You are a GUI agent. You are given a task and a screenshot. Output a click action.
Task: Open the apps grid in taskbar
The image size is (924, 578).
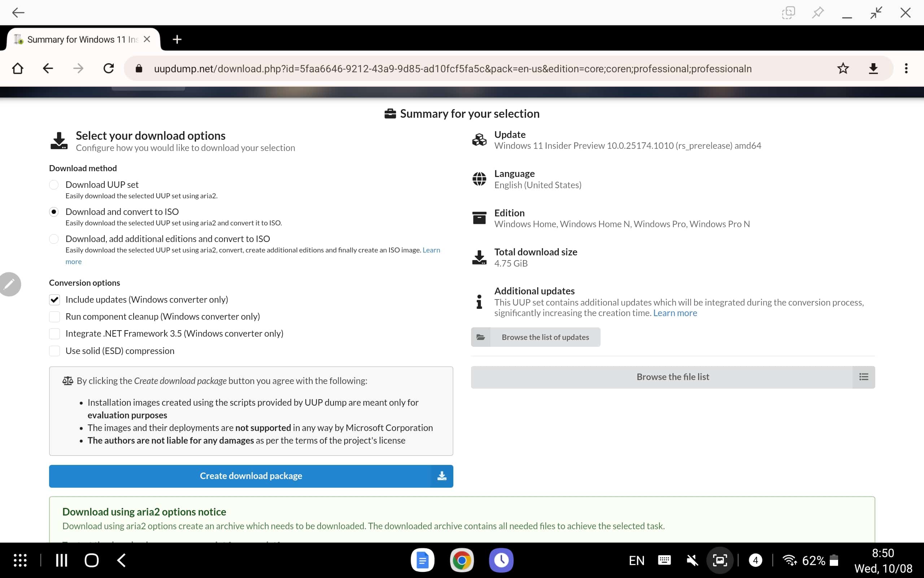click(x=20, y=560)
